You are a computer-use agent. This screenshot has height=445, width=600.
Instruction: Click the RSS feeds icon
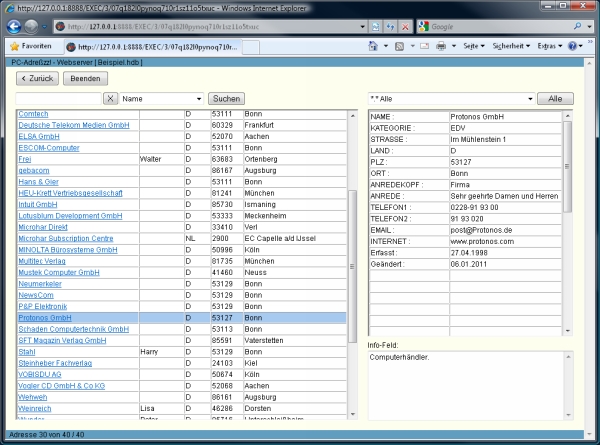point(399,46)
